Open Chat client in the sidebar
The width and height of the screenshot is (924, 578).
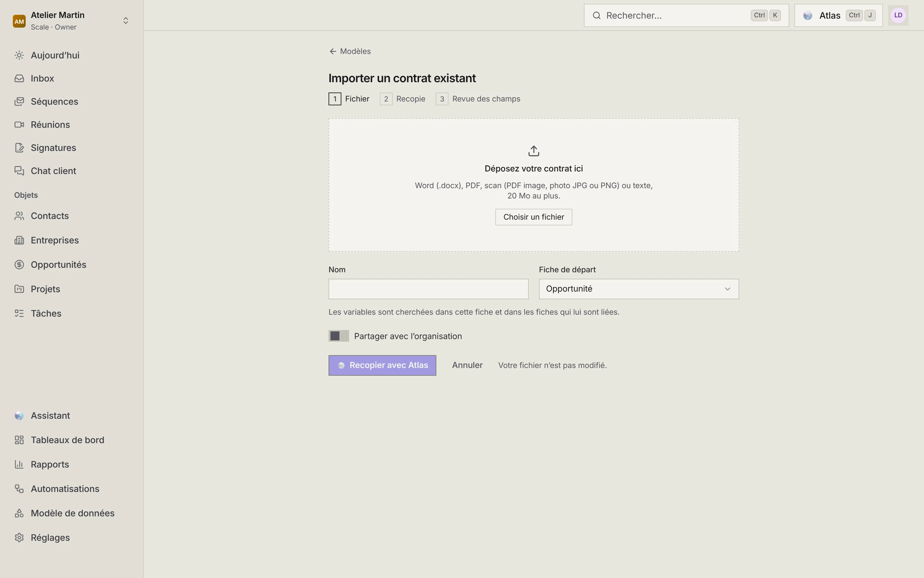click(x=72, y=171)
